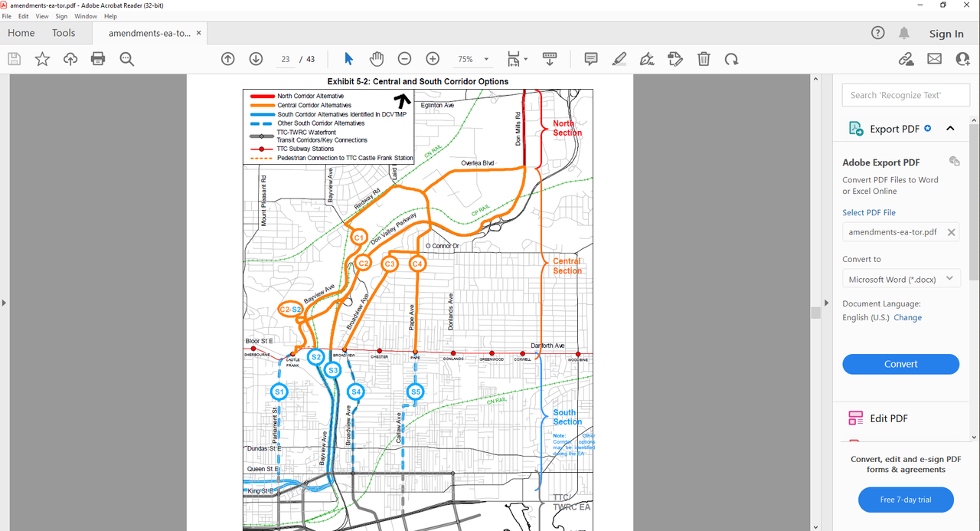The height and width of the screenshot is (531, 980).
Task: Send file by email envelope icon
Action: [934, 59]
